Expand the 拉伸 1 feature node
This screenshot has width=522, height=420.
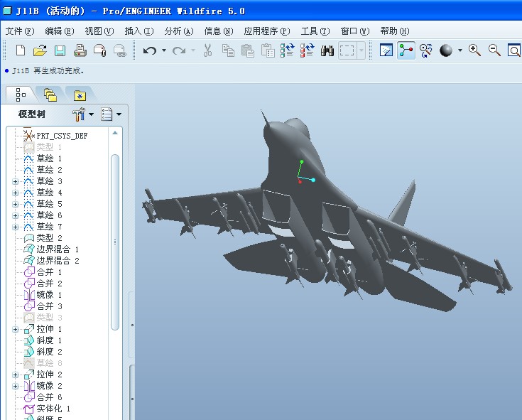[x=15, y=329]
